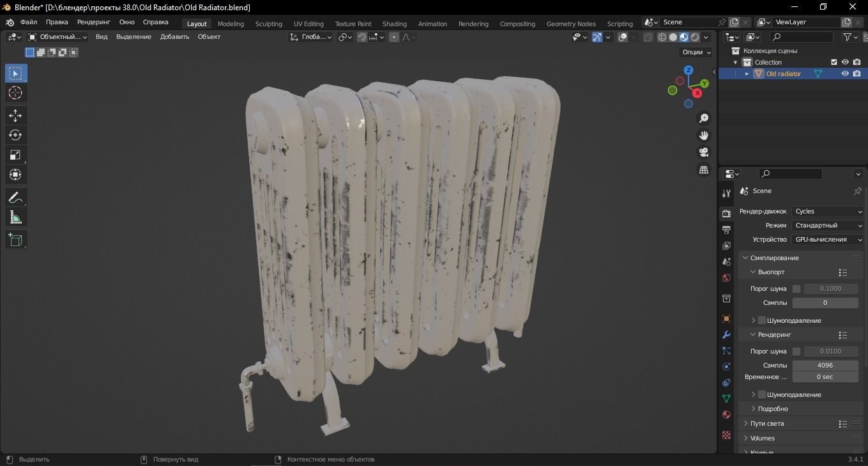Switch to solid viewport shading
This screenshot has height=466, width=868.
pos(673,37)
